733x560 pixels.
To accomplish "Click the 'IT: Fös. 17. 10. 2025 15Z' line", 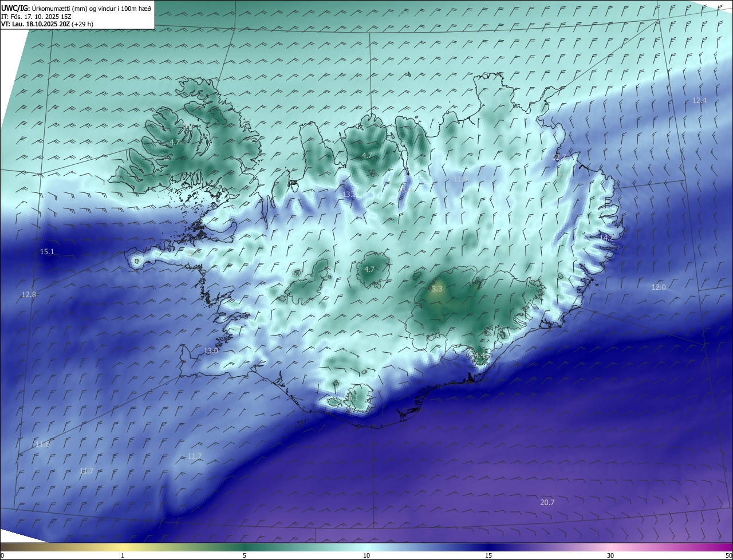I will pos(36,17).
